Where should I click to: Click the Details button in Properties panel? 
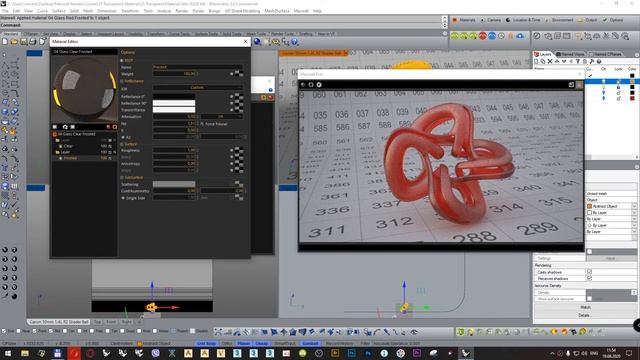(585, 315)
